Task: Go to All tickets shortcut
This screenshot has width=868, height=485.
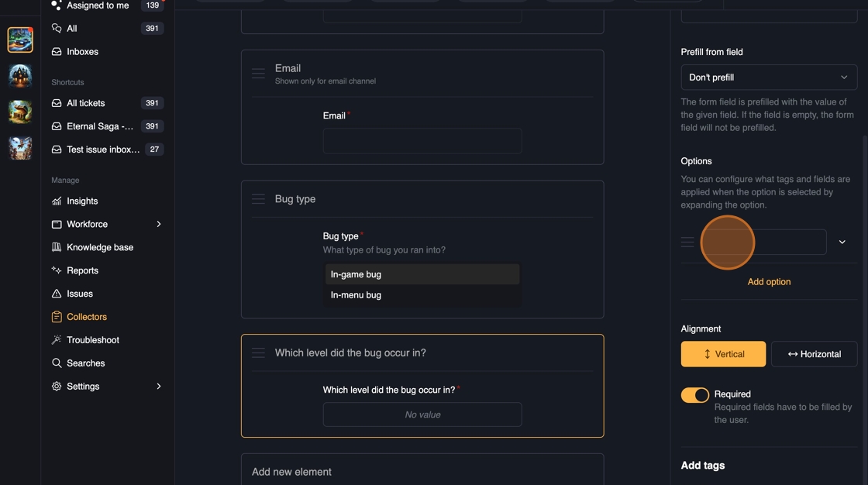Action: pyautogui.click(x=85, y=103)
